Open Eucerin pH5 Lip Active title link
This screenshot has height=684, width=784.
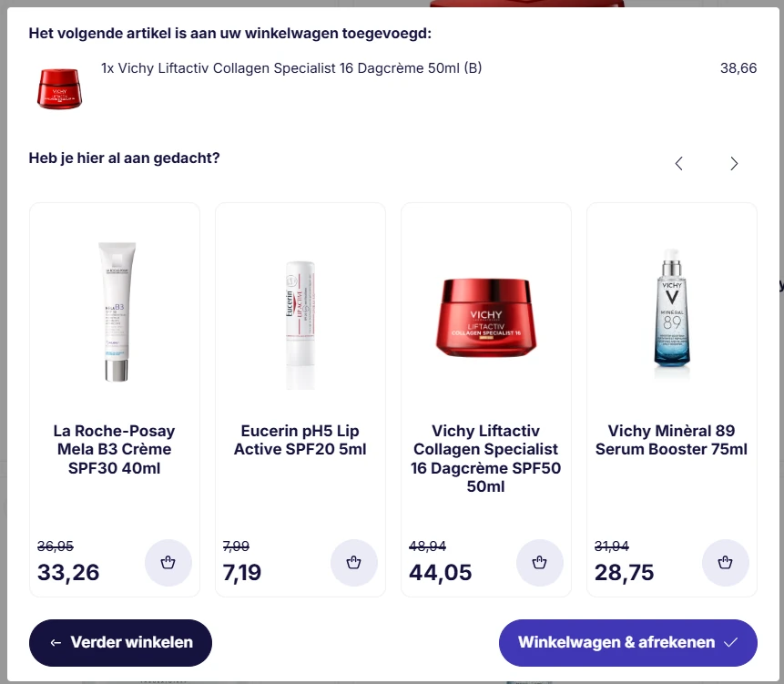pos(300,440)
